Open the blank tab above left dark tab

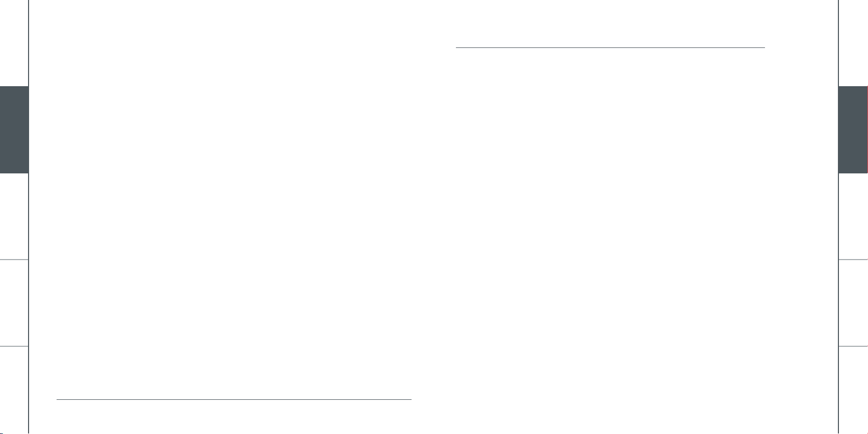(14, 43)
